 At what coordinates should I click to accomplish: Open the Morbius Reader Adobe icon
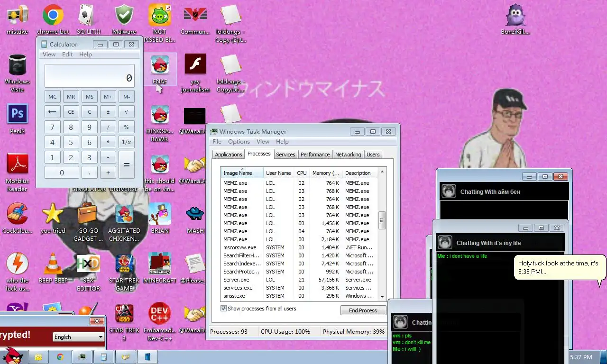coord(18,172)
